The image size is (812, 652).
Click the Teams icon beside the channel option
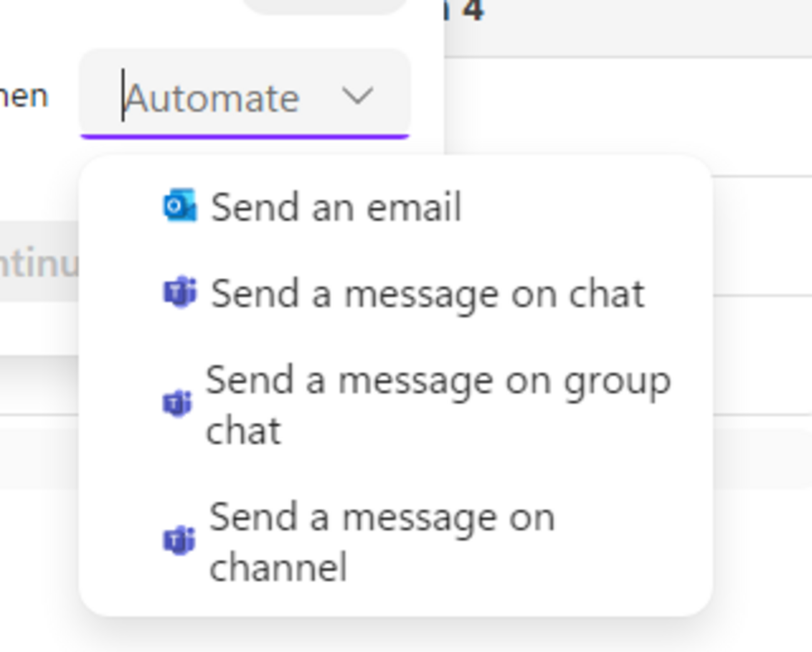(x=179, y=540)
